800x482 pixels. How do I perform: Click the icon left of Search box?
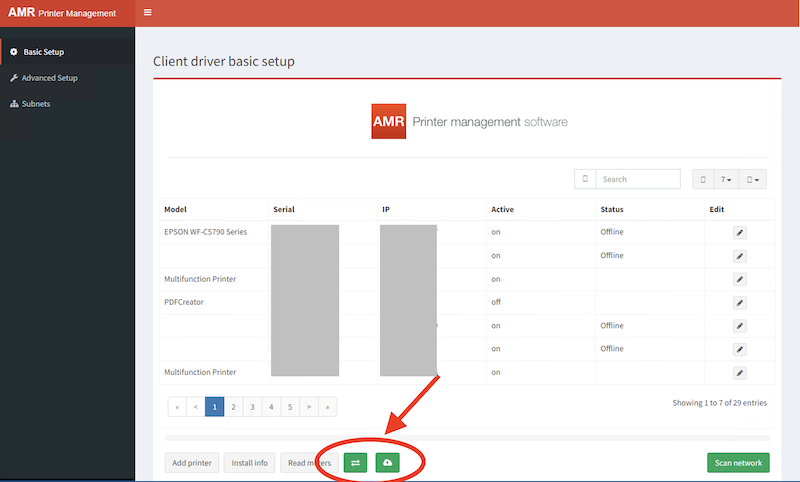tap(585, 179)
